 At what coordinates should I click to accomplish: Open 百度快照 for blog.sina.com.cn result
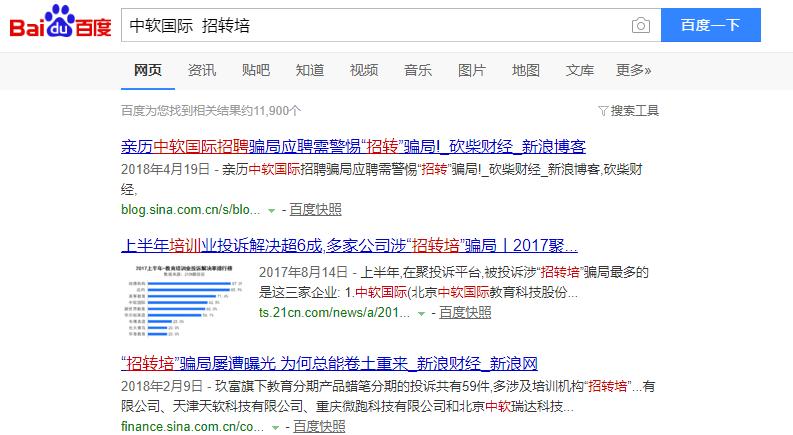(316, 209)
